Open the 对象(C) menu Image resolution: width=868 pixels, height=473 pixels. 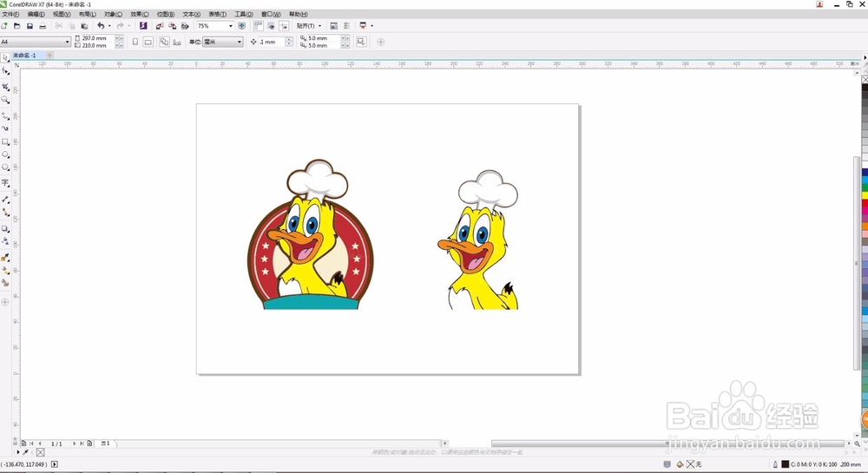point(113,15)
